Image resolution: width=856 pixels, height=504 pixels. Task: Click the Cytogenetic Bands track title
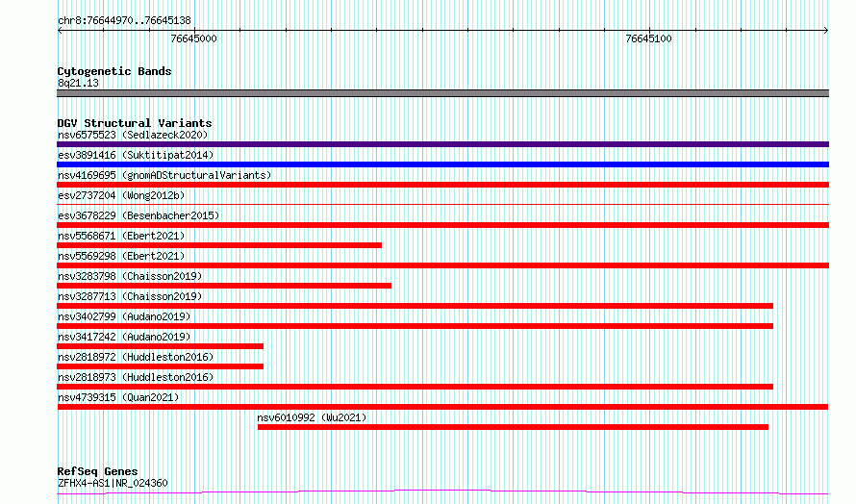pyautogui.click(x=114, y=71)
